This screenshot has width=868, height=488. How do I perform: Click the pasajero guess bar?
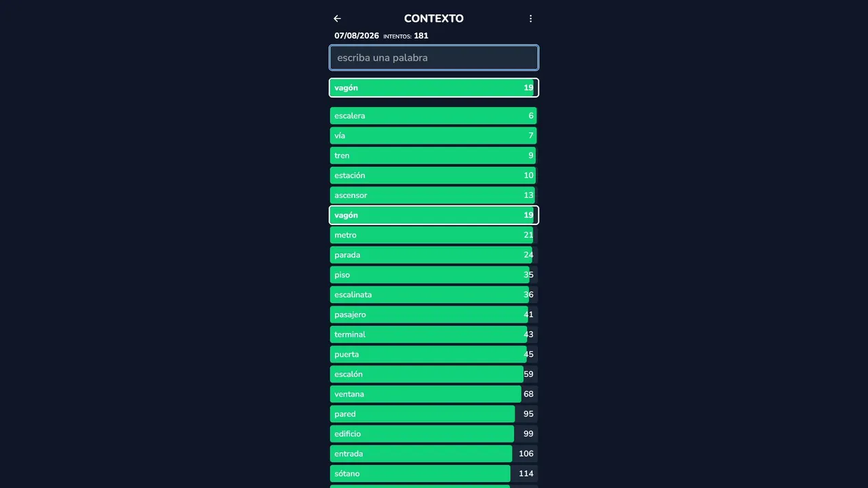pos(434,314)
